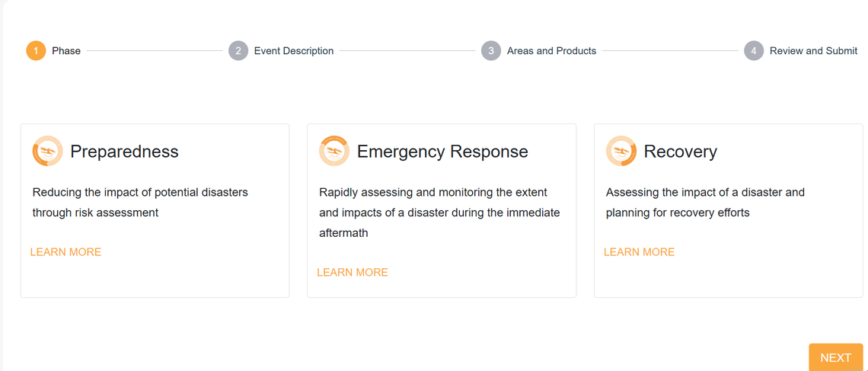The image size is (868, 371).
Task: Click the Phase step label
Action: [x=66, y=51]
